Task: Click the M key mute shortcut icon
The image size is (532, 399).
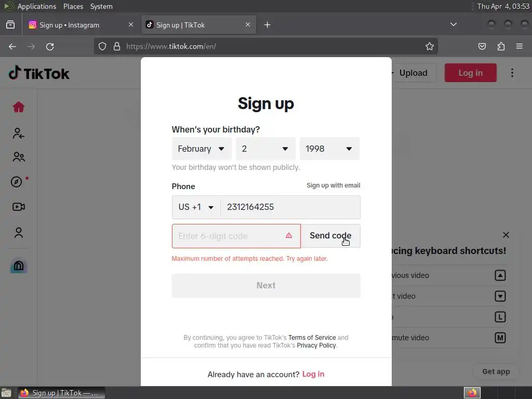Action: tap(500, 338)
